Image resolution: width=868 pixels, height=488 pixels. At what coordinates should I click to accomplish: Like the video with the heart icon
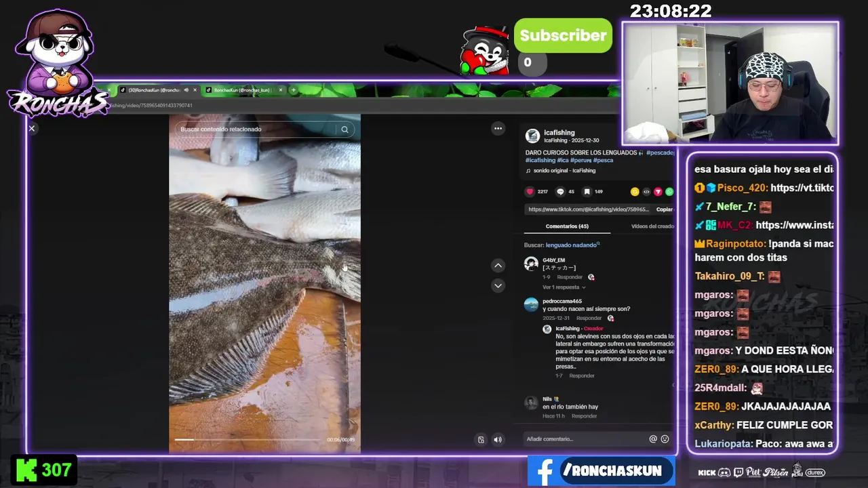click(530, 192)
